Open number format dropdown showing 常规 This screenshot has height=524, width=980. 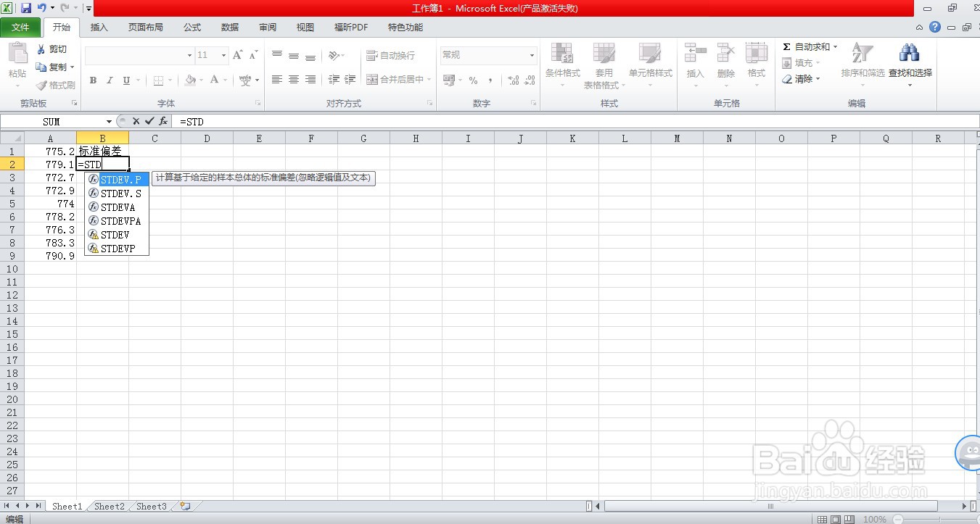coord(532,55)
